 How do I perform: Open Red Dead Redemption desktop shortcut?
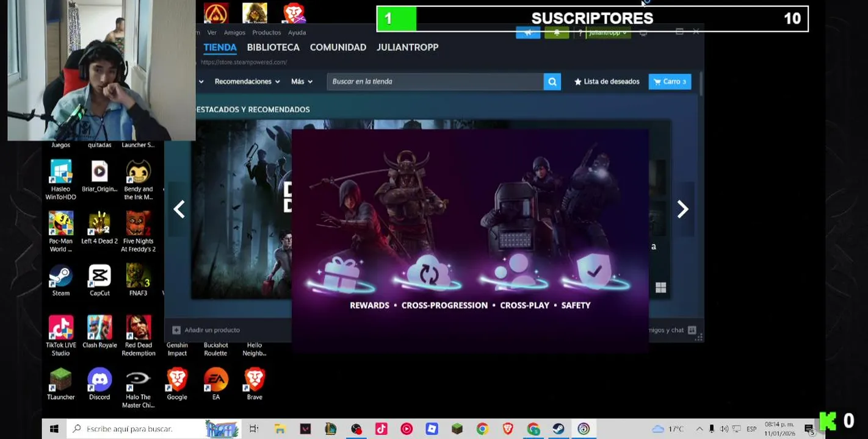click(139, 335)
